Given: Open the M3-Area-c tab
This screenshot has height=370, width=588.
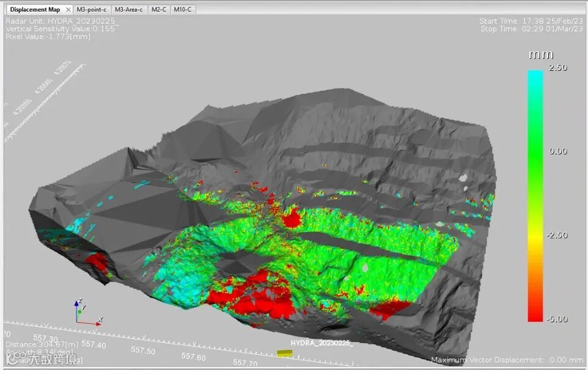Looking at the screenshot, I should tap(129, 10).
